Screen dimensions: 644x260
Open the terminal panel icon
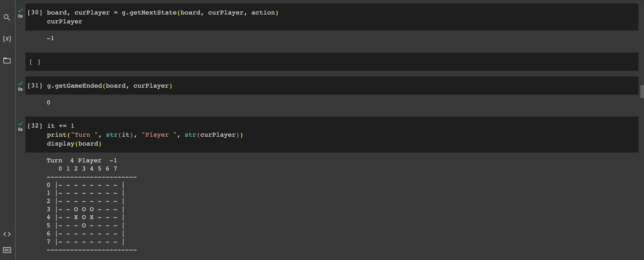[x=7, y=250]
